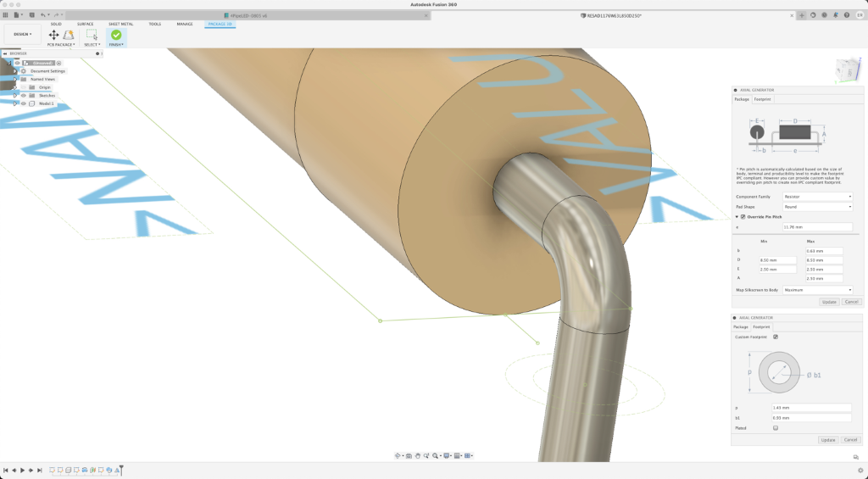The height and width of the screenshot is (479, 868).
Task: Click Update in lower Axial Generator panel
Action: [828, 440]
